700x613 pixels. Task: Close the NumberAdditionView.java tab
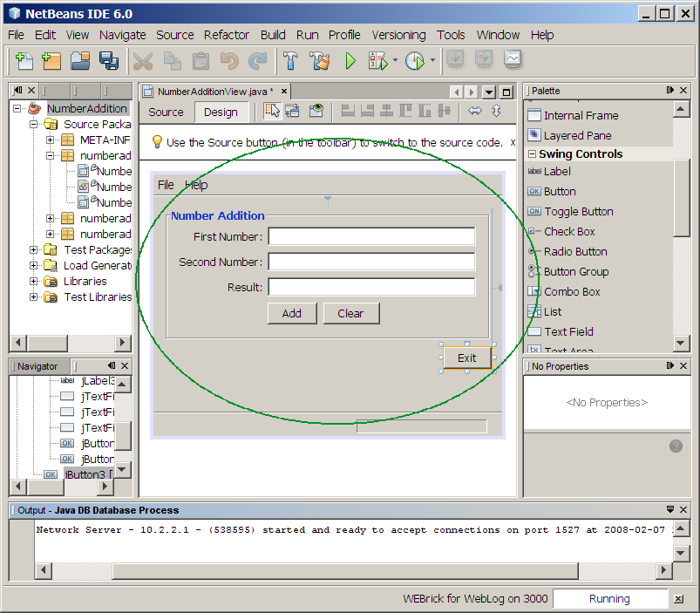[284, 91]
